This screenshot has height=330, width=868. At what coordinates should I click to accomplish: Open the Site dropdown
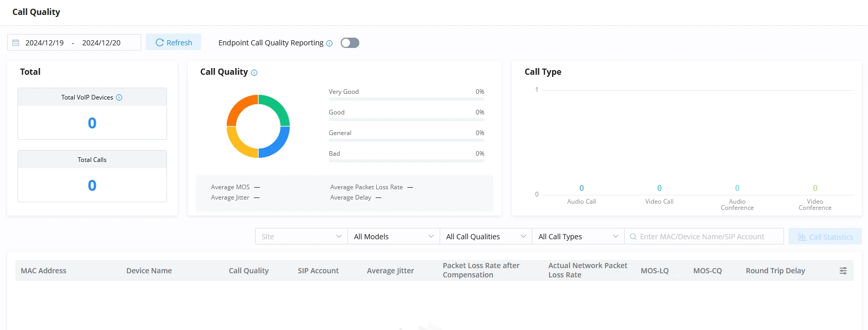click(301, 237)
